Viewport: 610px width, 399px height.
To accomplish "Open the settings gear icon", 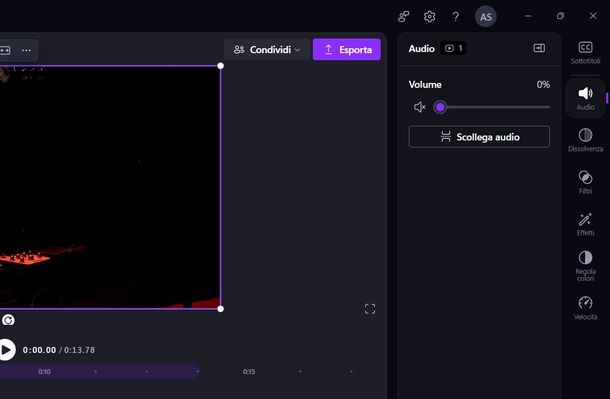I will [429, 17].
